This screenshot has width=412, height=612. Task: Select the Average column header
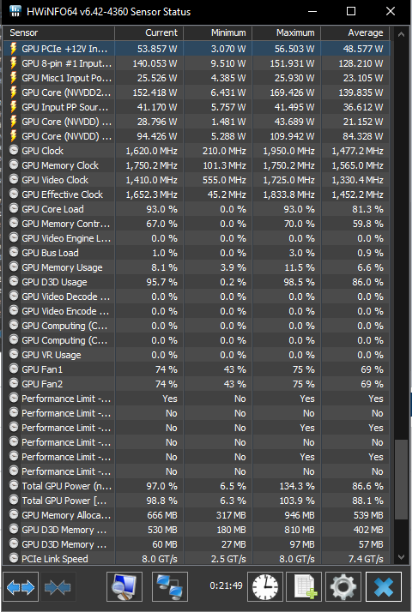[355, 33]
